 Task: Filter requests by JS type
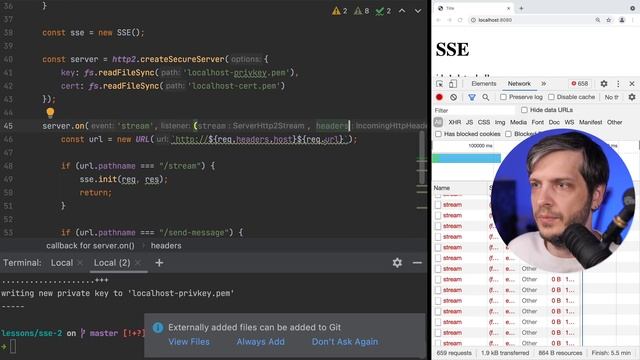[469, 122]
